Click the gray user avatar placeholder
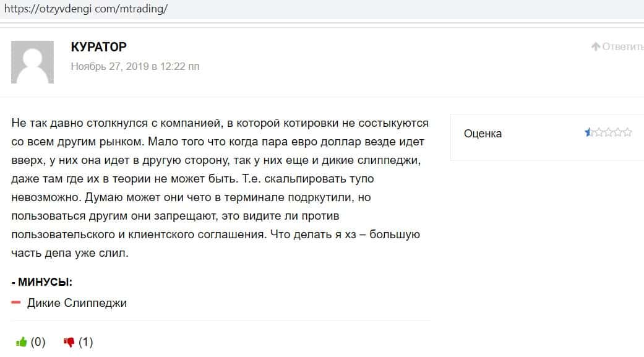 click(x=32, y=62)
